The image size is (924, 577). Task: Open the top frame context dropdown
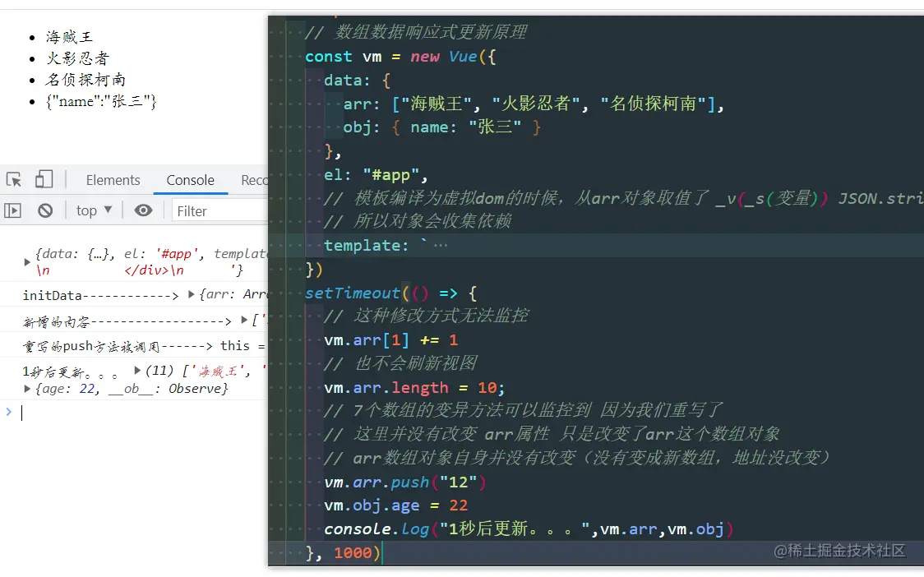click(92, 210)
